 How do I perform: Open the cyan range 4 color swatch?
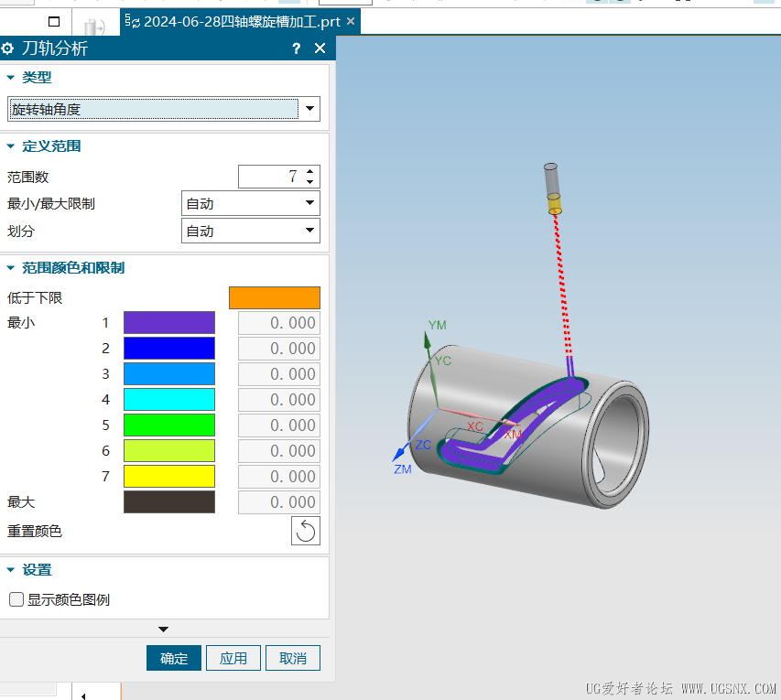coord(169,399)
